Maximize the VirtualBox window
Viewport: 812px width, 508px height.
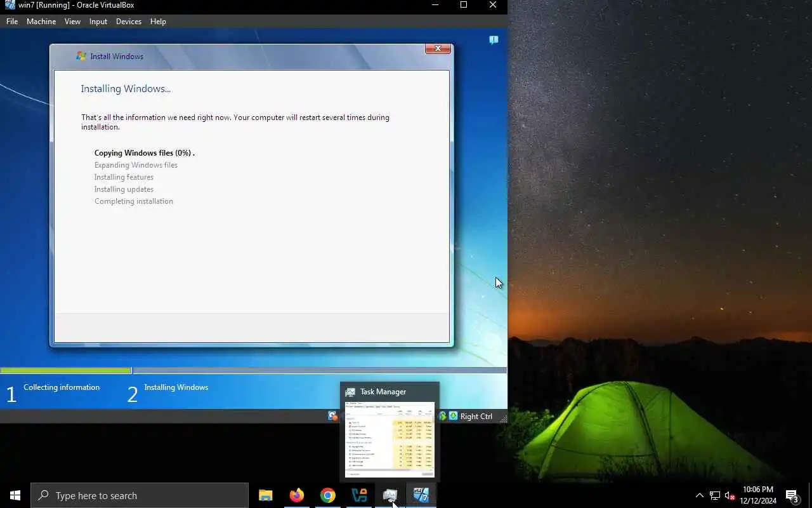(x=464, y=5)
